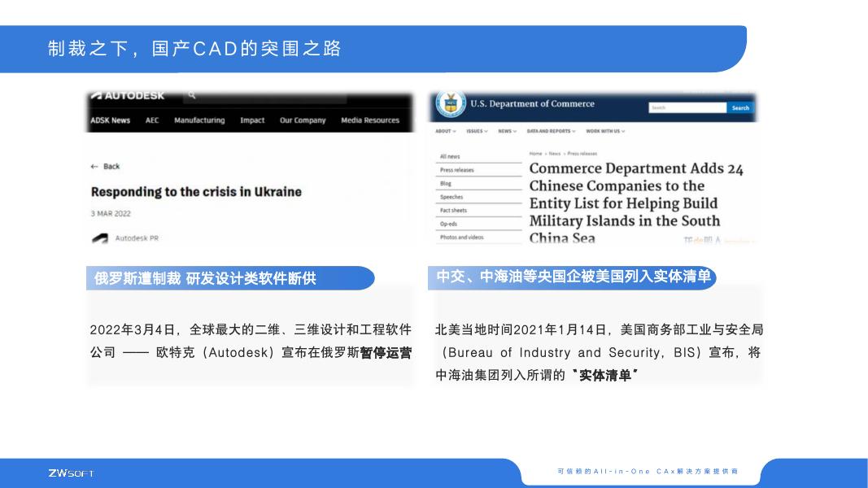Click the U.S. Department of Commerce seal
This screenshot has width=868, height=488.
coord(450,103)
